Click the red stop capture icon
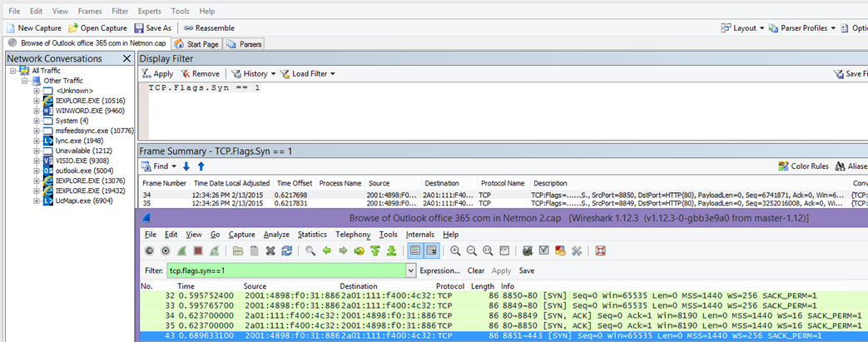The image size is (868, 342). 197,250
